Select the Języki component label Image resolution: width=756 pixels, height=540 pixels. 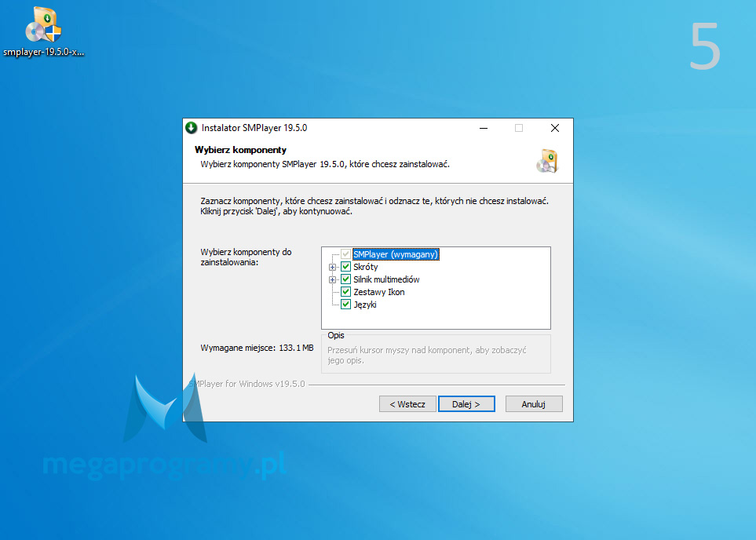365,305
